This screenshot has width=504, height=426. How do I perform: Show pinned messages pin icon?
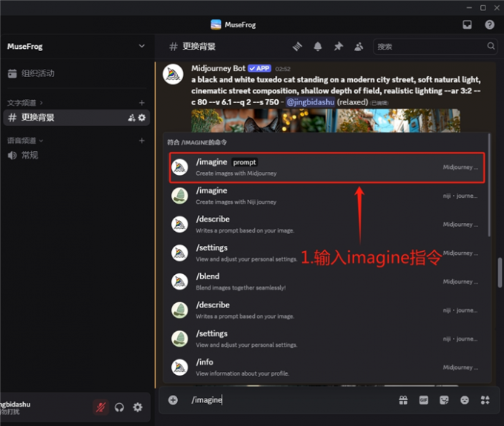(x=338, y=47)
